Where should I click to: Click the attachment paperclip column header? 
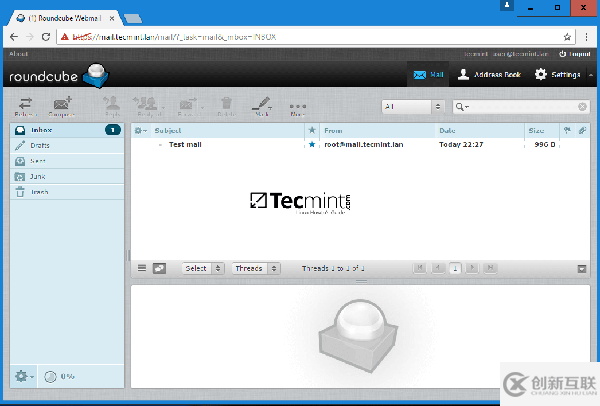click(x=582, y=130)
